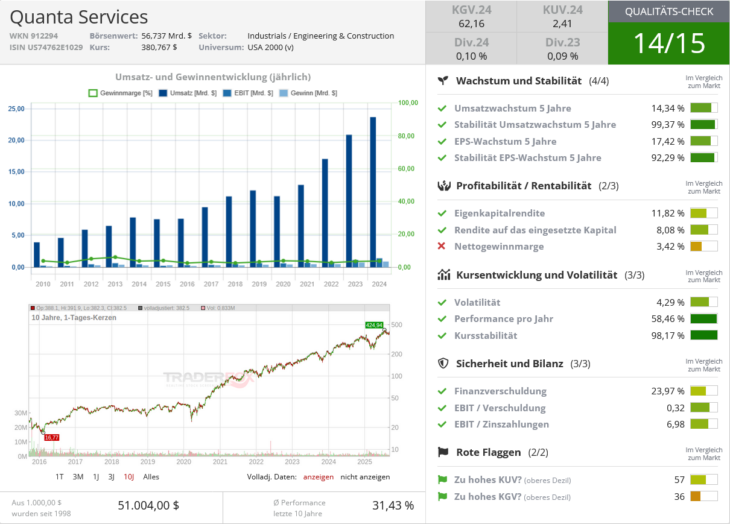Open the Quanta Services title link
730x524 pixels.
coord(79,17)
